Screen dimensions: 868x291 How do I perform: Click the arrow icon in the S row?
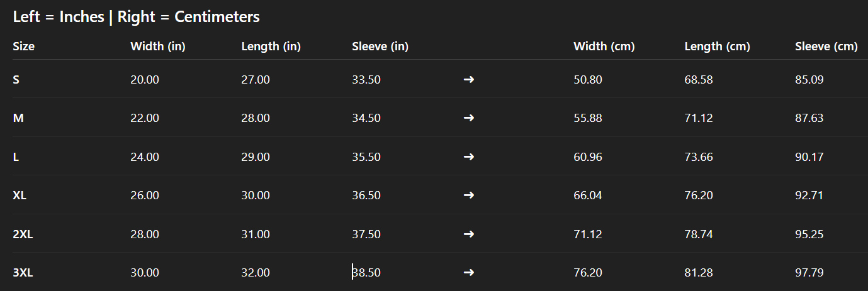(x=468, y=80)
